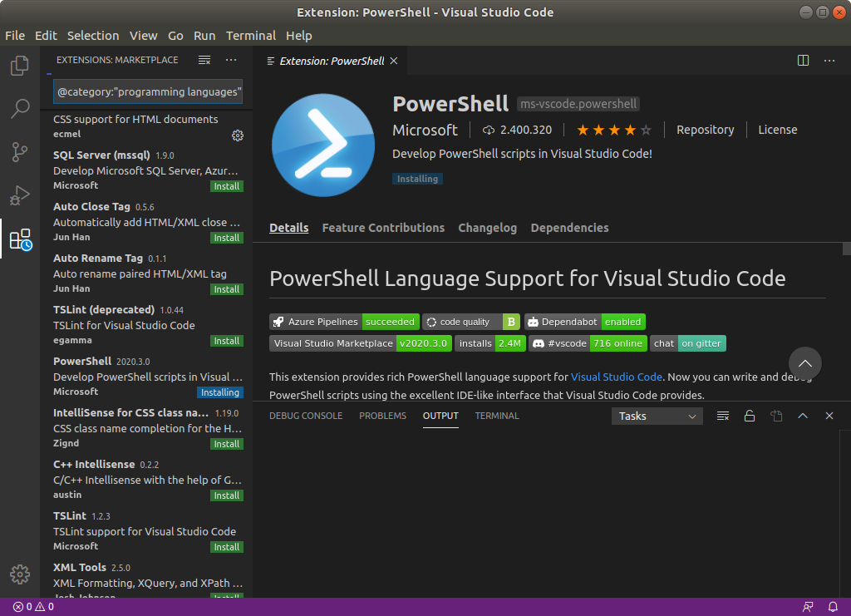This screenshot has width=851, height=616.
Task: Click the star rating of PowerShell
Action: pyautogui.click(x=614, y=131)
